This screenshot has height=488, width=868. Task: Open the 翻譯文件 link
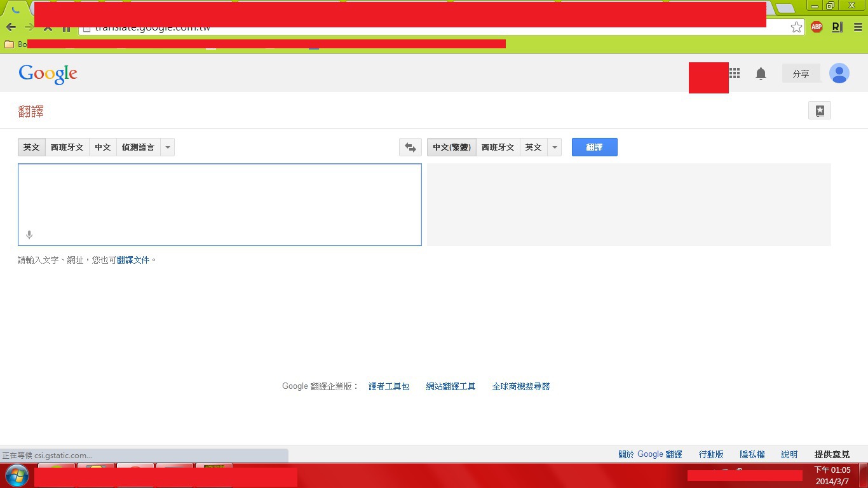pyautogui.click(x=133, y=260)
